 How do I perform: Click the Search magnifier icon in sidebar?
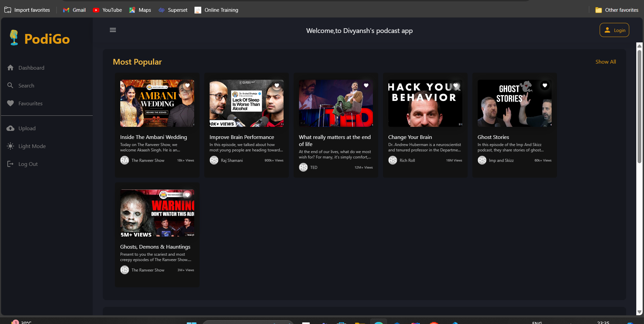click(x=10, y=85)
